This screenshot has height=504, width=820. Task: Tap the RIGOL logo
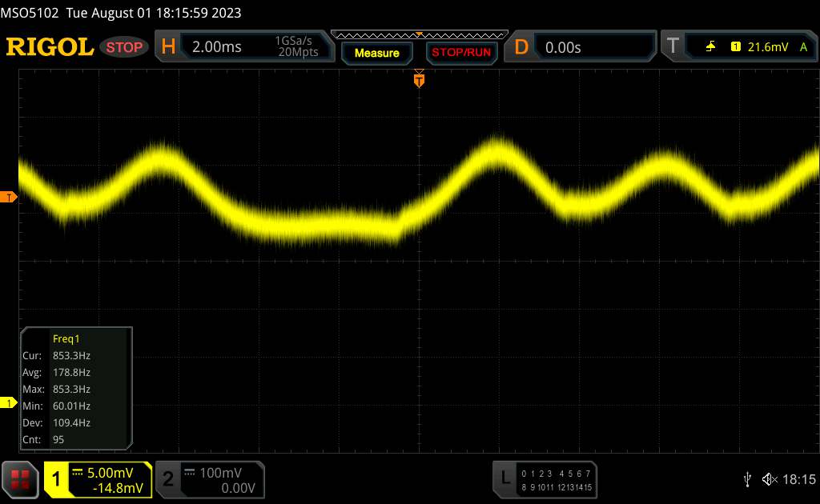pos(50,47)
